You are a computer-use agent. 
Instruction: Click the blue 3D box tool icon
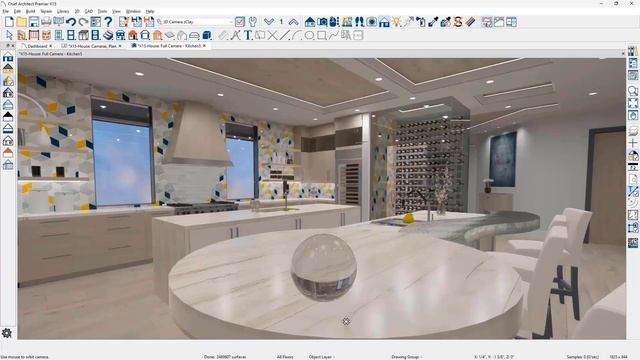[x=207, y=35]
